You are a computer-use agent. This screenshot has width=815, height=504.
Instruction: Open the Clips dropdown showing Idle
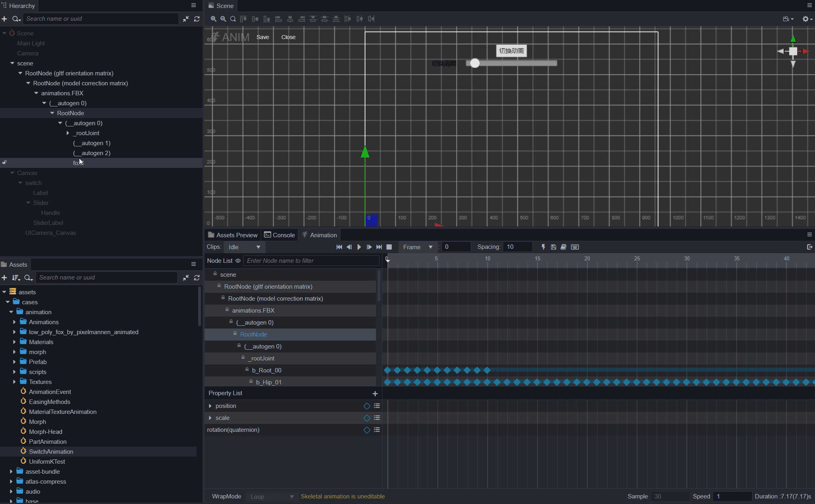pos(244,247)
